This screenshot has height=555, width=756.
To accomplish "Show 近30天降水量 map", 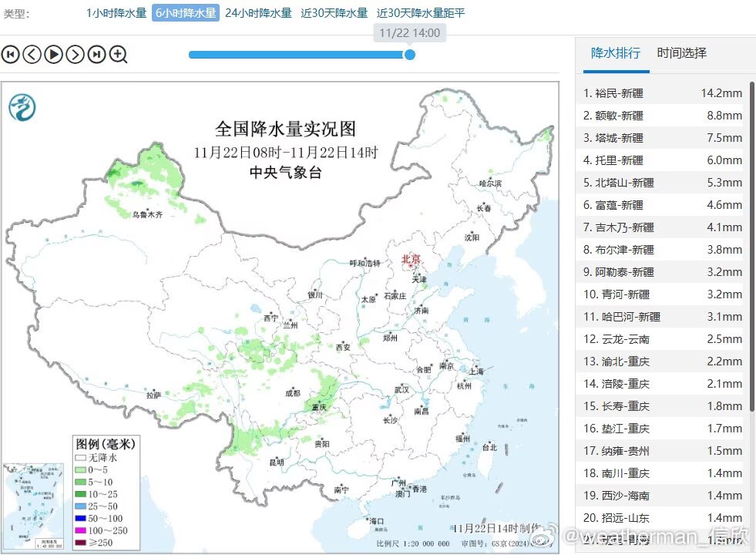I will point(334,13).
